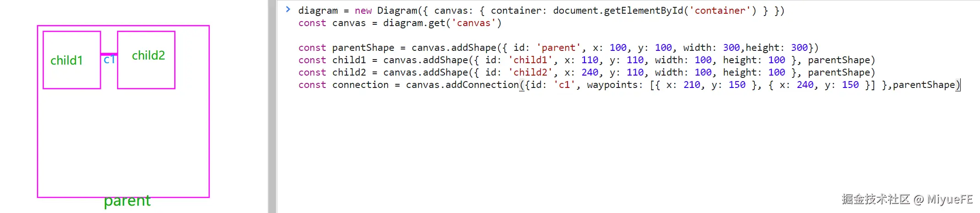This screenshot has width=980, height=213.
Task: Click the green parent label below the diagram
Action: pyautogui.click(x=127, y=201)
